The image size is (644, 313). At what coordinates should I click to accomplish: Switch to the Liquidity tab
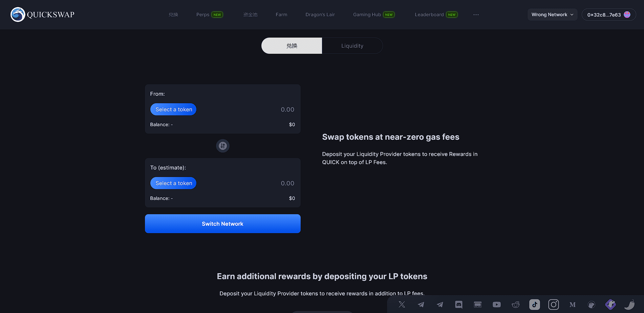coord(352,46)
